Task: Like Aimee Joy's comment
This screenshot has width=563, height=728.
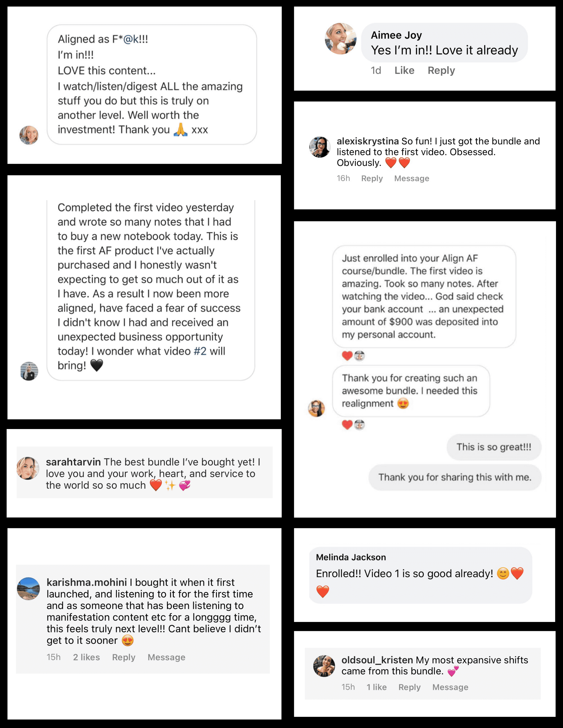Action: [x=404, y=70]
